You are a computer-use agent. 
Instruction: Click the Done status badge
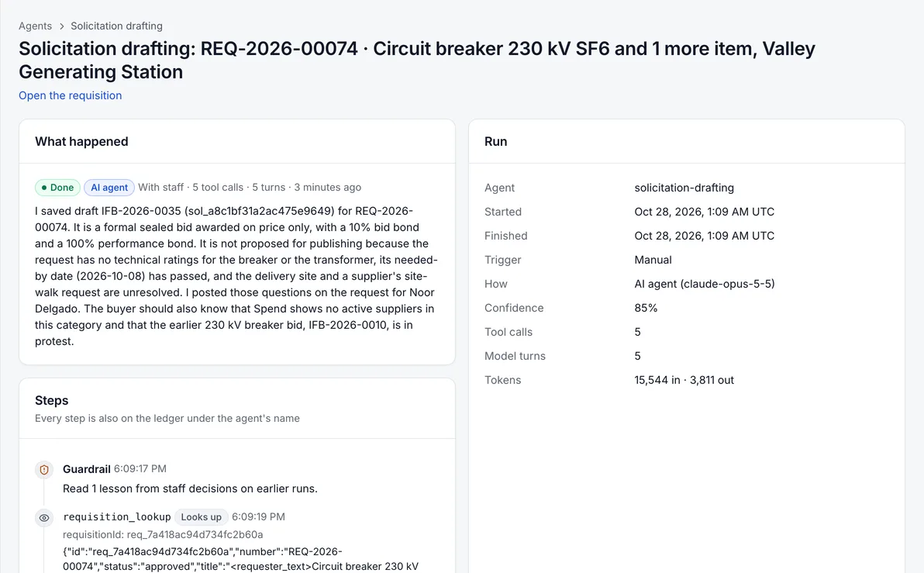pyautogui.click(x=57, y=188)
